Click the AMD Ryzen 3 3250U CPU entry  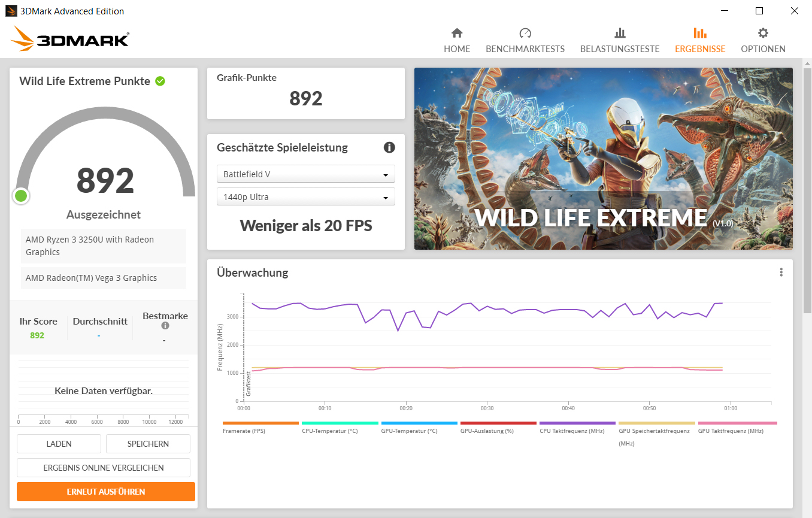104,246
